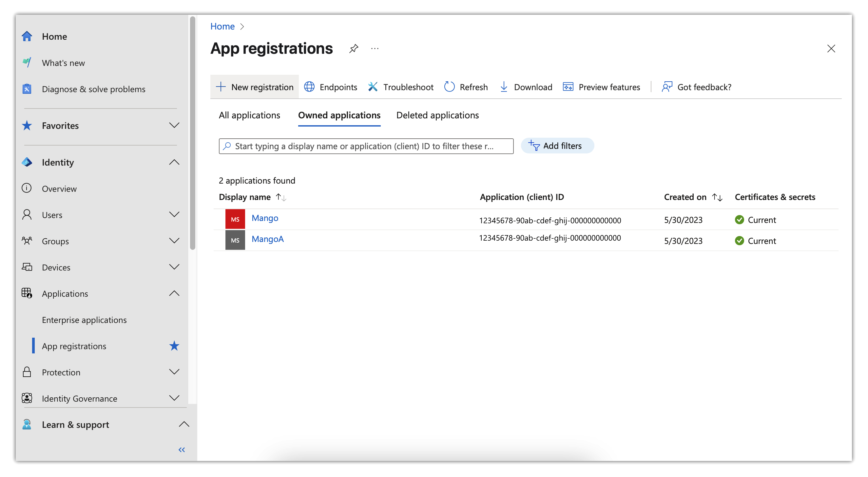
Task: Expand the Protection section
Action: (x=174, y=372)
